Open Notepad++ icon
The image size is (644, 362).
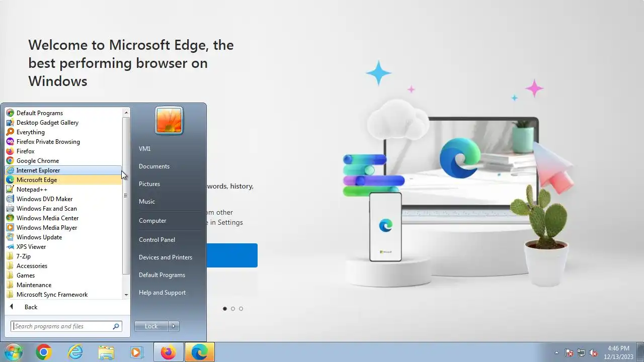10,190
